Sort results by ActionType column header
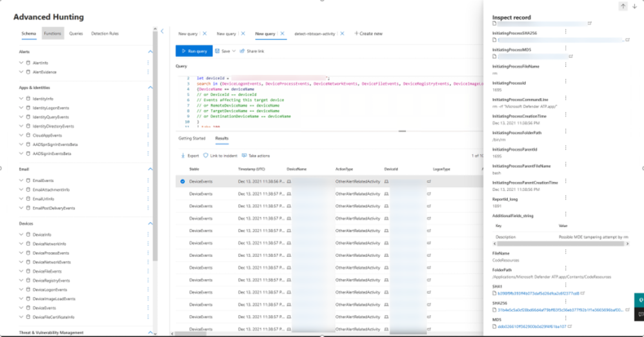The height and width of the screenshot is (337, 644). pos(344,169)
